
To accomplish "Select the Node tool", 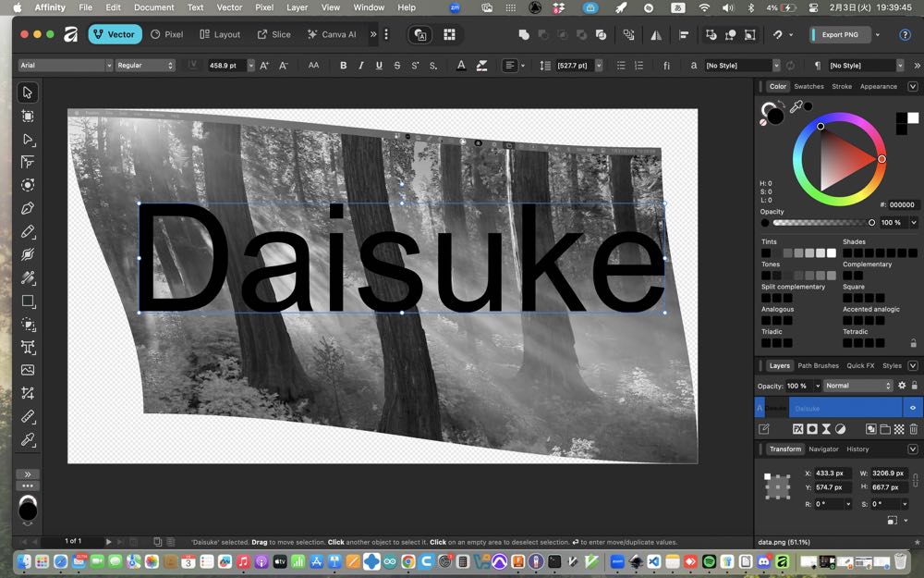I will pyautogui.click(x=28, y=140).
